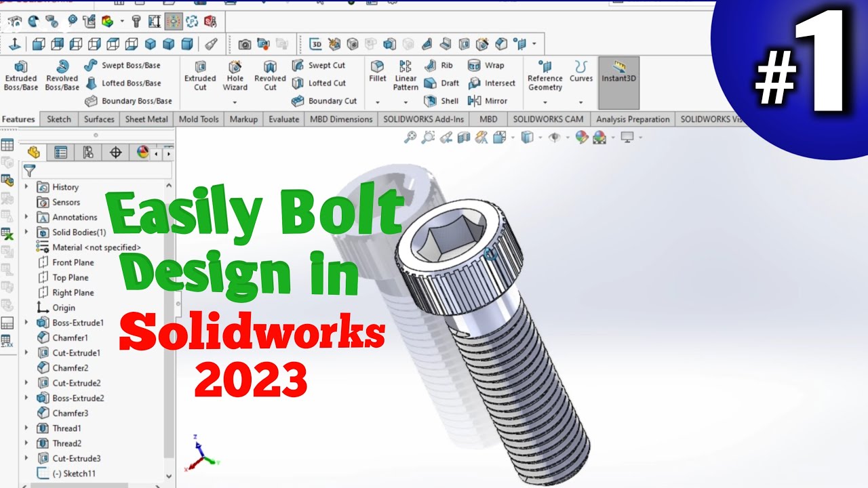Select Front Plane in the tree
The height and width of the screenshot is (488, 868).
coord(66,262)
